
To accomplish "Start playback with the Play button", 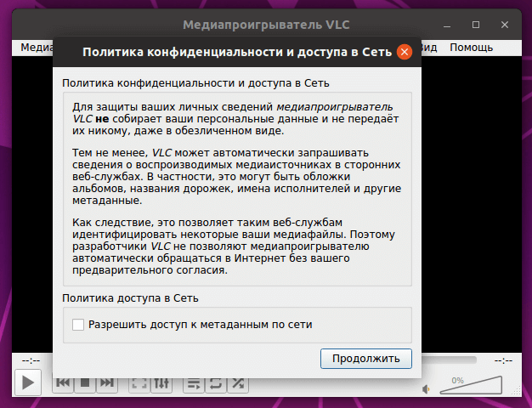I will coord(28,382).
